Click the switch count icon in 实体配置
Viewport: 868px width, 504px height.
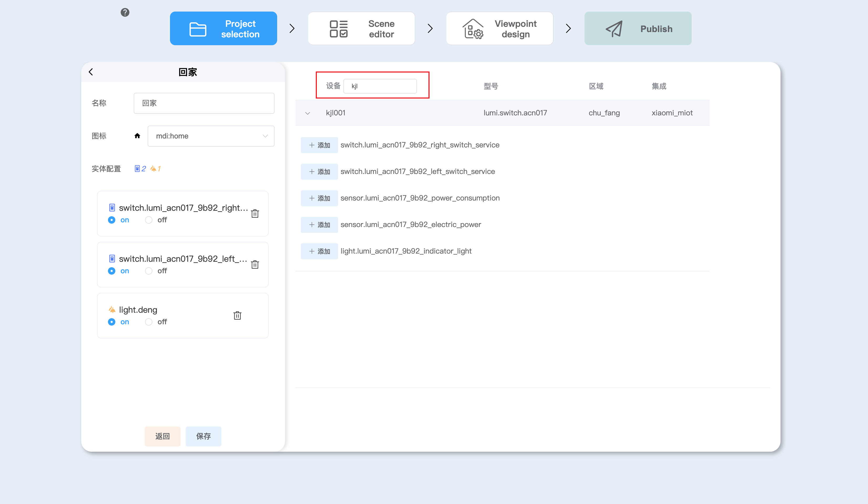pyautogui.click(x=137, y=169)
